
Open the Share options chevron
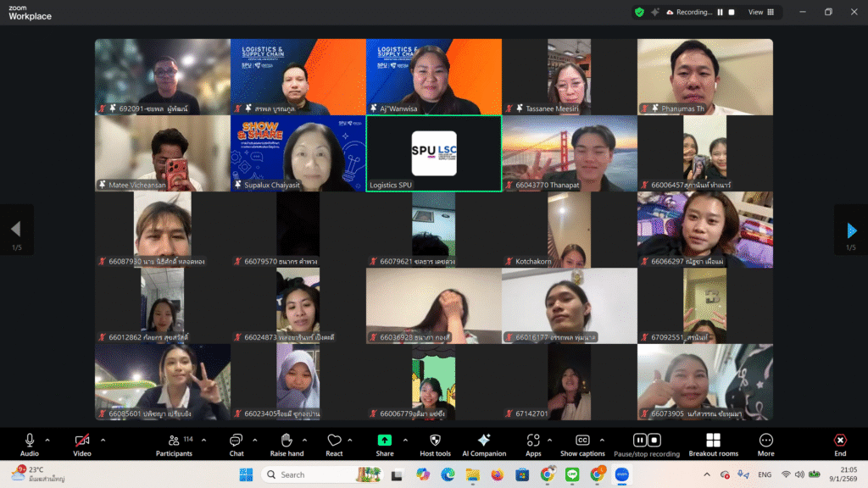pyautogui.click(x=405, y=440)
